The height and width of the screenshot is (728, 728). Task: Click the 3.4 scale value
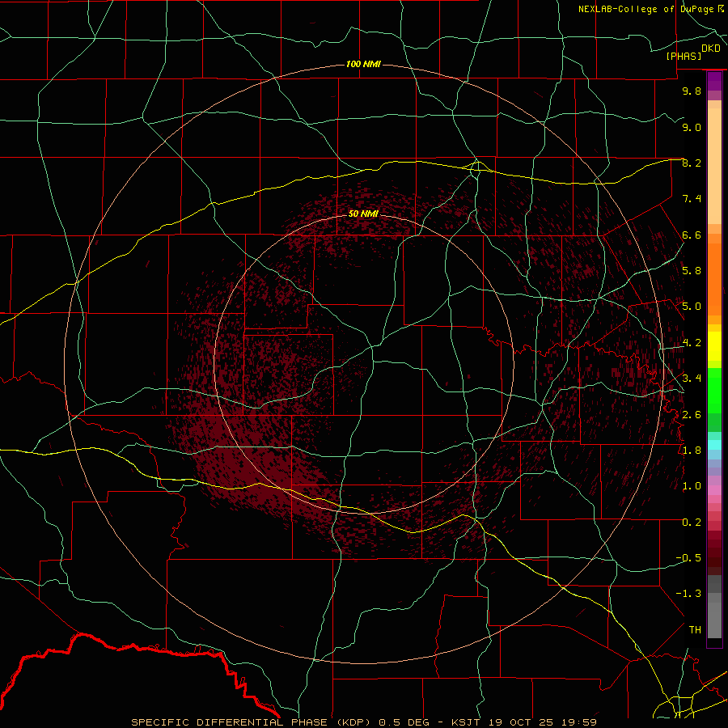pos(692,379)
